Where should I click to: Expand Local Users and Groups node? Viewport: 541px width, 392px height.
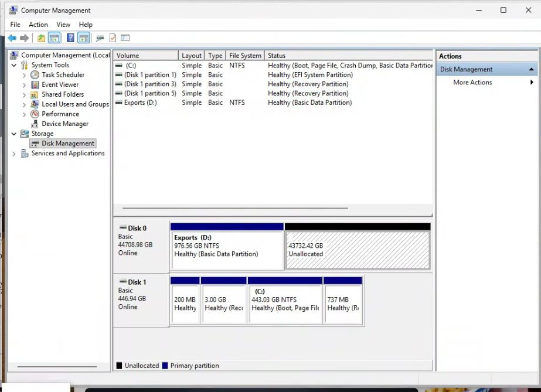pos(24,104)
